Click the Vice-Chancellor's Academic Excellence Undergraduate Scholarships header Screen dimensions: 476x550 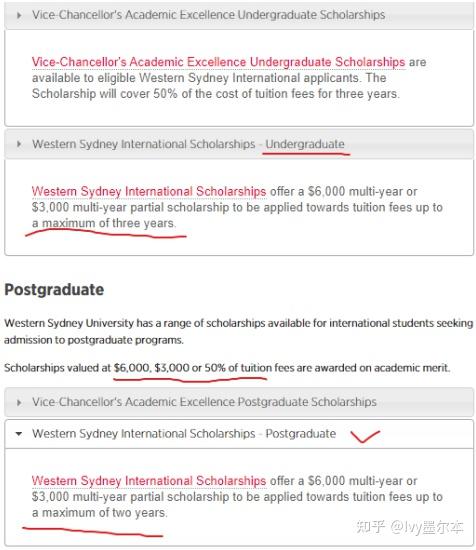239,15
